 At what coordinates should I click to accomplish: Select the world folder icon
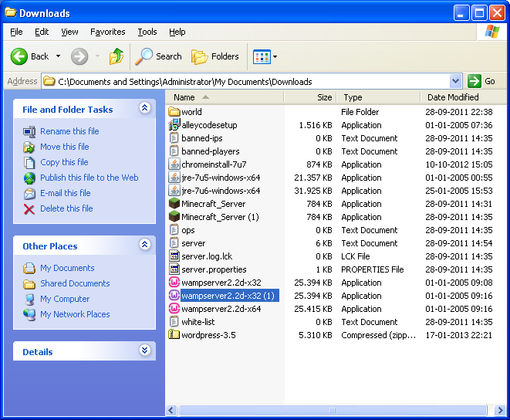tap(174, 112)
